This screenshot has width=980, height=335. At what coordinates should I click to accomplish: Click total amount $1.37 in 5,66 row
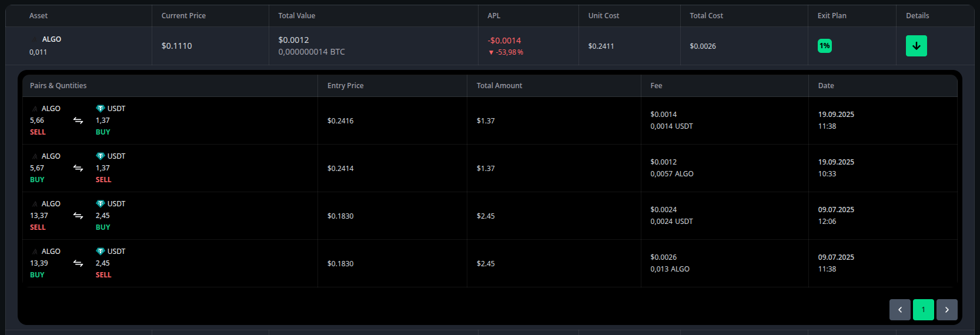point(486,120)
